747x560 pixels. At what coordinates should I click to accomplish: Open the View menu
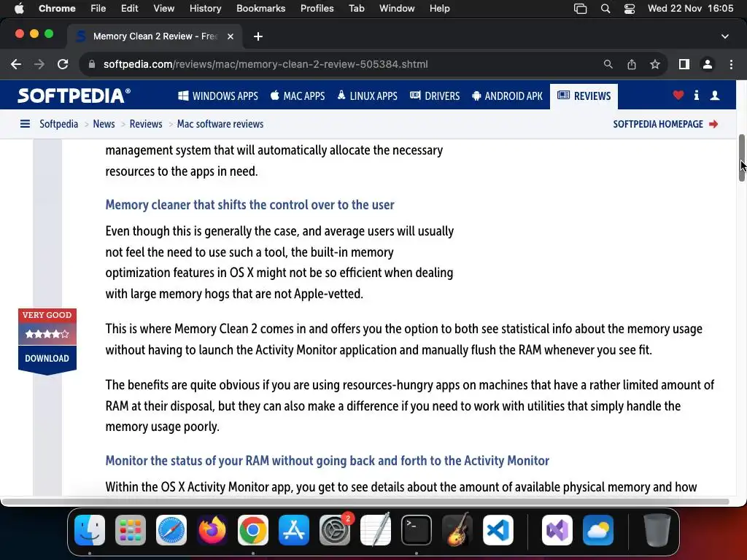pyautogui.click(x=164, y=9)
